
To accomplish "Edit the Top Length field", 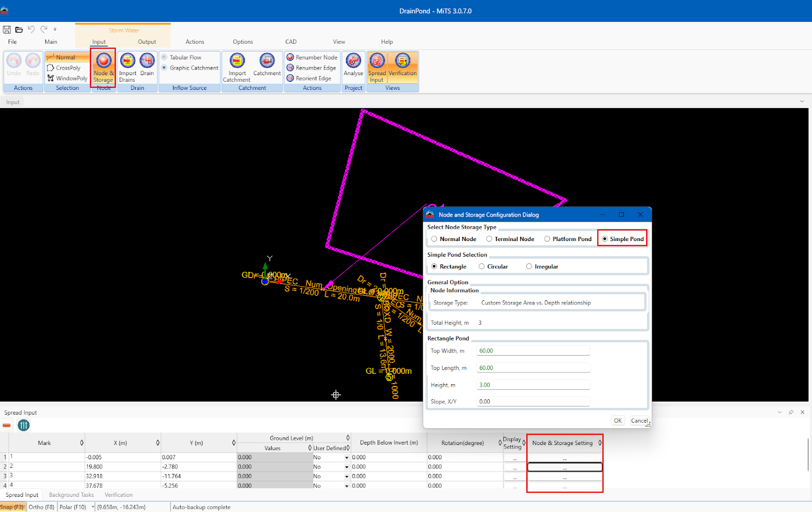I will [533, 368].
